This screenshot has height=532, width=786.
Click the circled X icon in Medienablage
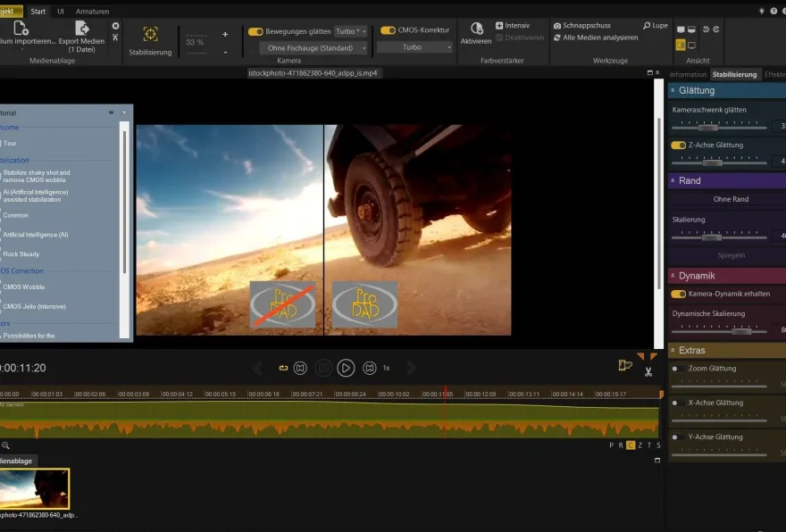(116, 26)
